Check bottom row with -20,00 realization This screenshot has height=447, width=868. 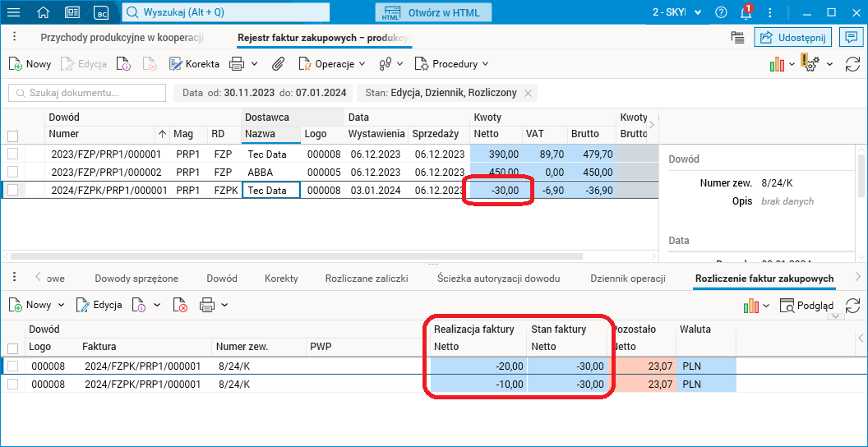12,366
